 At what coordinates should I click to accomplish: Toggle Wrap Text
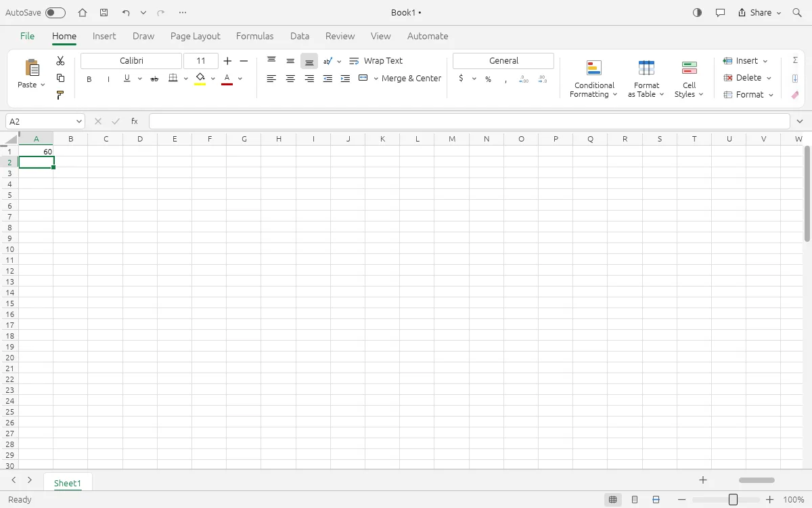tap(376, 61)
